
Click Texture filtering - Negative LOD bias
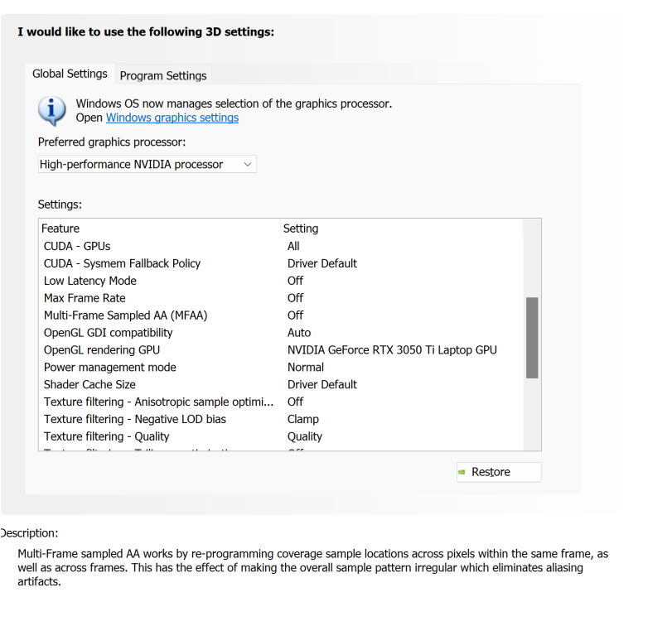tap(134, 419)
